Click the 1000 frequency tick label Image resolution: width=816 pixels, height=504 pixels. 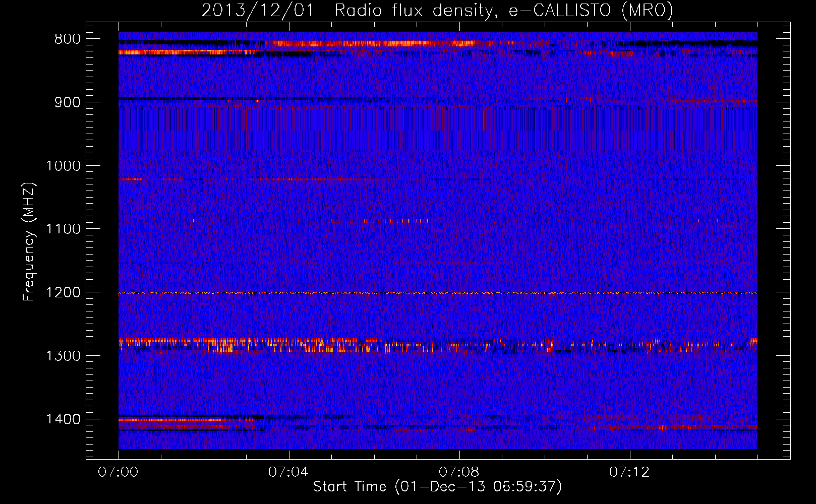coord(63,166)
